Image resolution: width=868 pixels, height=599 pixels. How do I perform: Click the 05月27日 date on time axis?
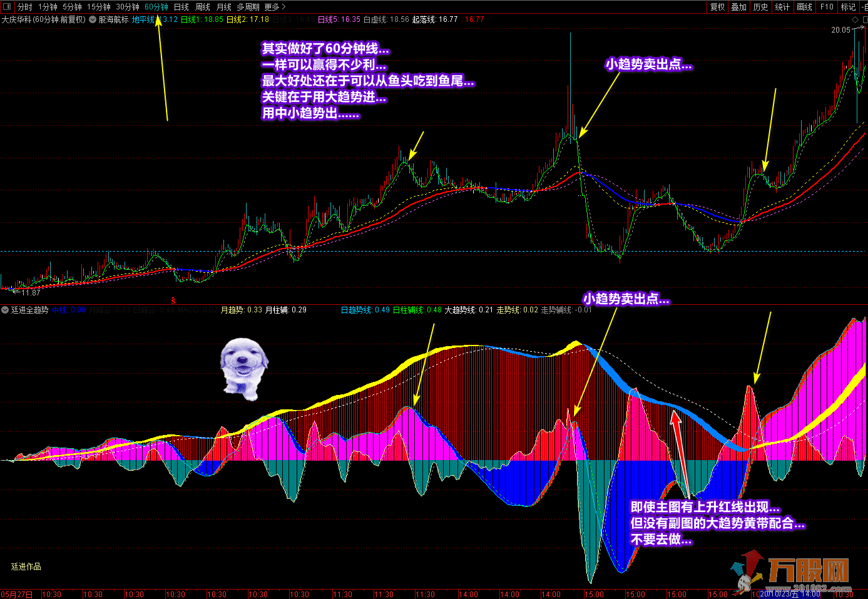tap(17, 594)
